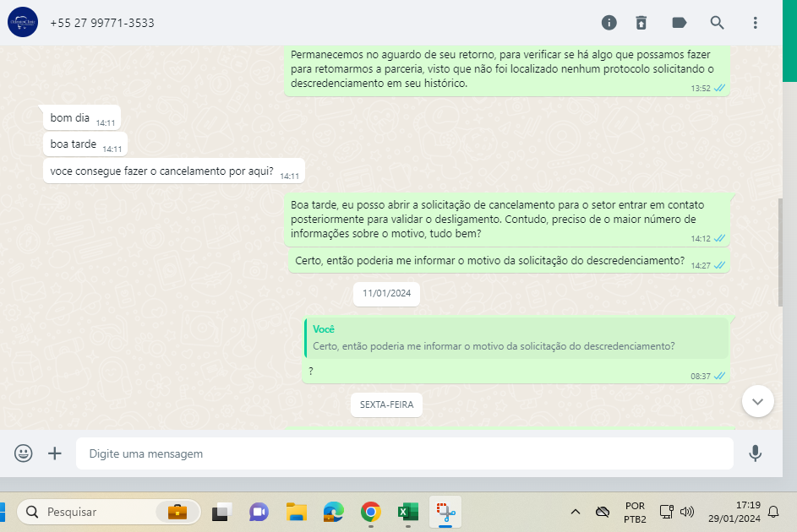This screenshot has height=532, width=797.
Task: Open Task View on the taskbar
Action: [x=221, y=512]
